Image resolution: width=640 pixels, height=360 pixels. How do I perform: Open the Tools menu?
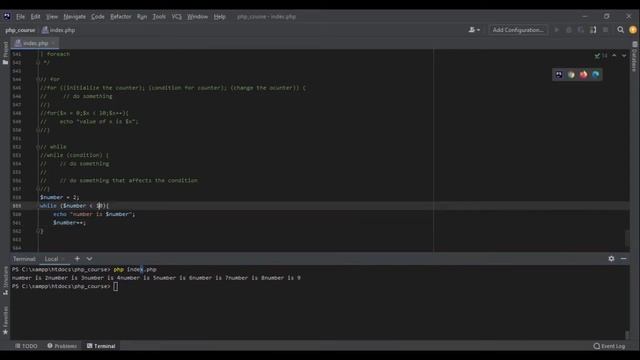coord(159,17)
